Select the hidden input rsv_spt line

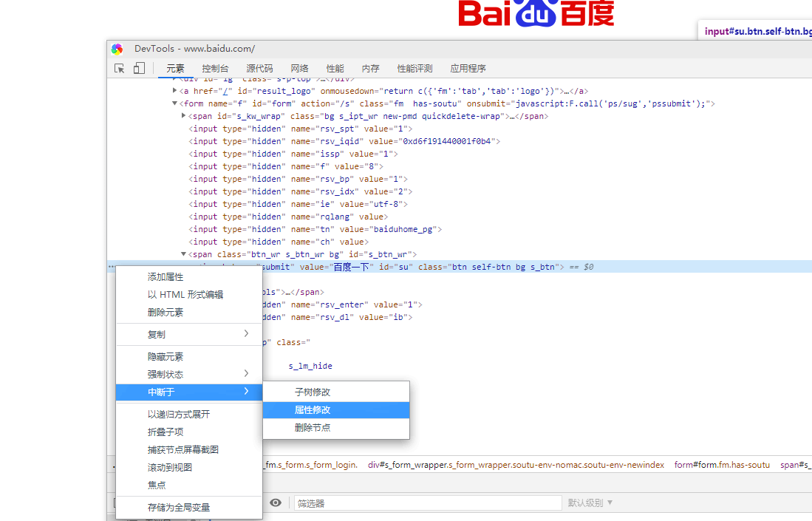tap(301, 129)
